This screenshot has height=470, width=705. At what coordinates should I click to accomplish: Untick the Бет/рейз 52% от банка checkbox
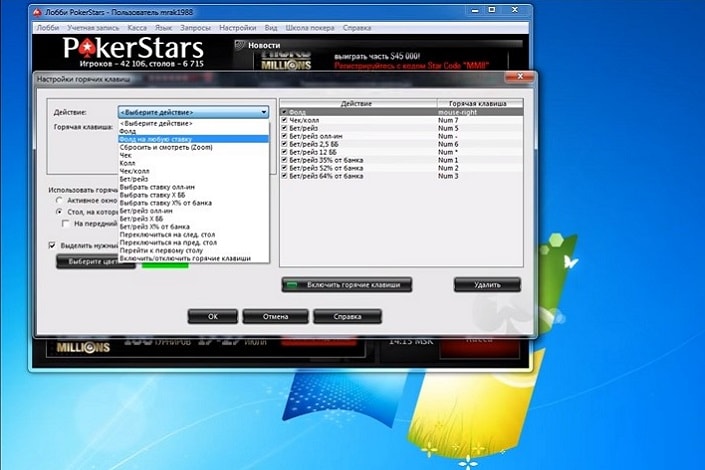pos(284,168)
